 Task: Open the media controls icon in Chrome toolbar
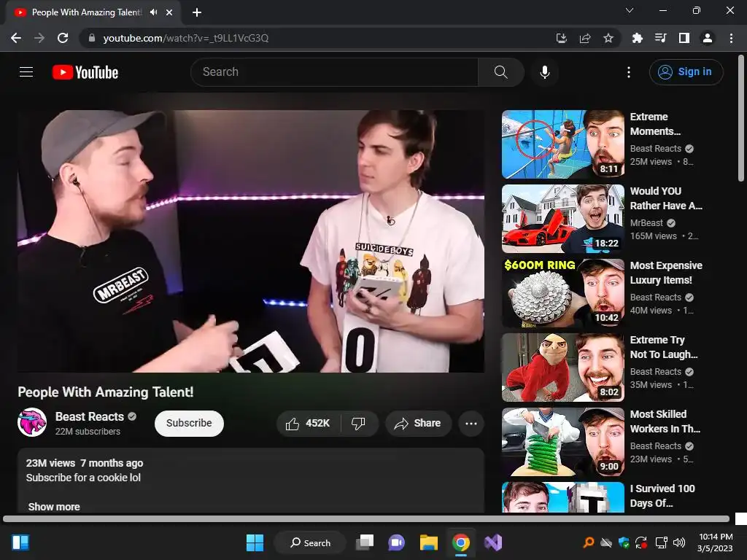[661, 38]
